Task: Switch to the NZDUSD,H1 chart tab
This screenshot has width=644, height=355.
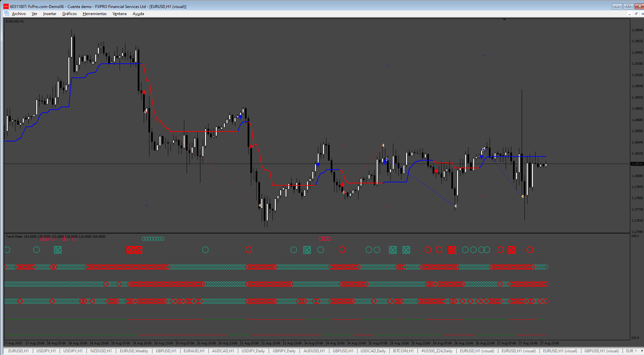Action: pos(101,351)
